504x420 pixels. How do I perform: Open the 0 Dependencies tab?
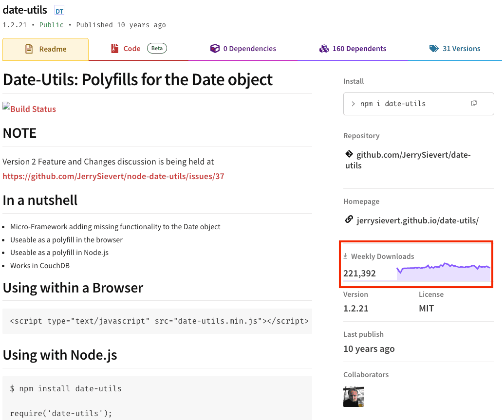pos(243,49)
